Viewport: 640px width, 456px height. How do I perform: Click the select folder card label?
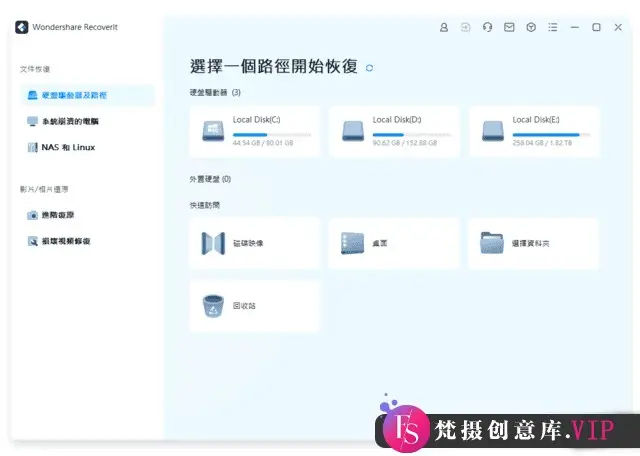pyautogui.click(x=531, y=243)
